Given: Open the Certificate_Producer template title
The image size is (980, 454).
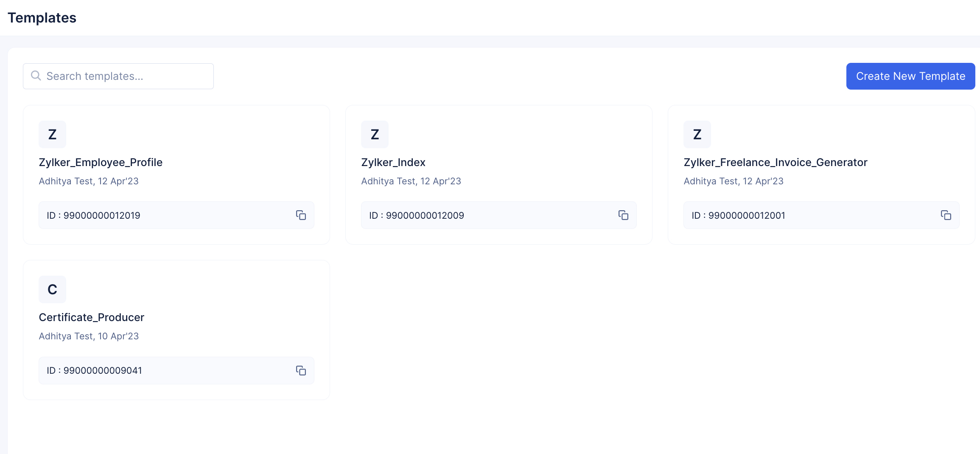Looking at the screenshot, I should point(91,318).
